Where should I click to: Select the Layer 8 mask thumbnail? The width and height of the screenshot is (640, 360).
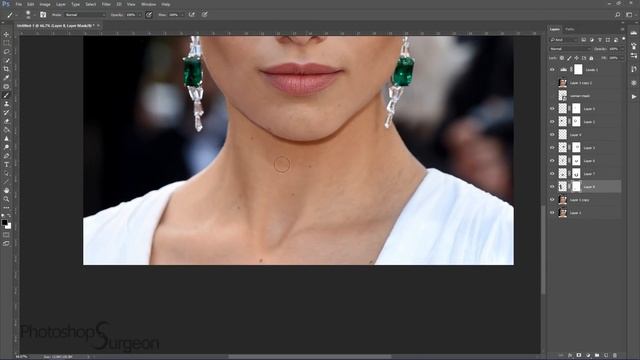click(x=576, y=187)
